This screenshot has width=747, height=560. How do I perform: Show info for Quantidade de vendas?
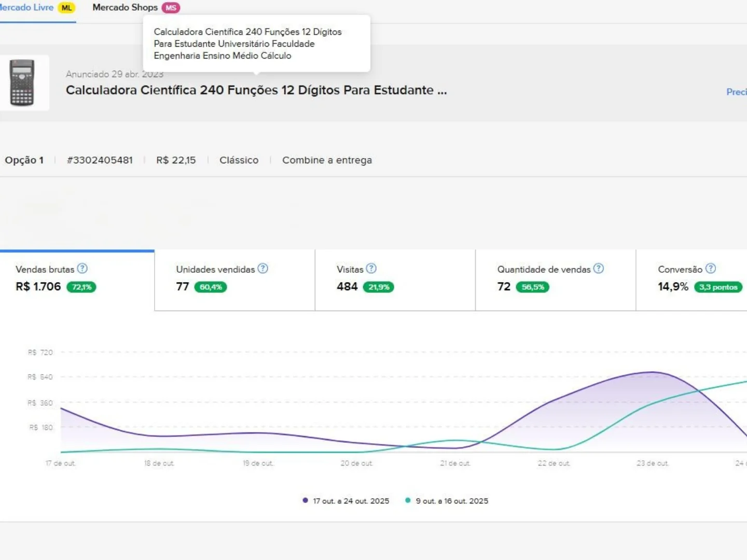click(x=599, y=269)
